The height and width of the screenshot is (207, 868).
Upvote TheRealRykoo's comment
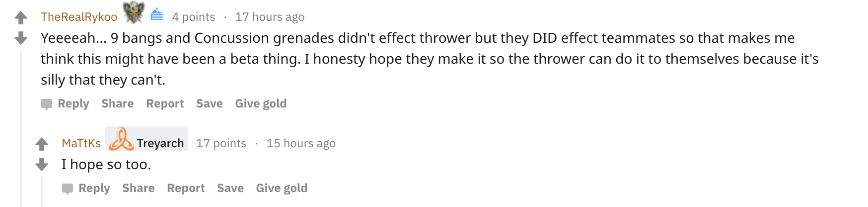click(21, 18)
